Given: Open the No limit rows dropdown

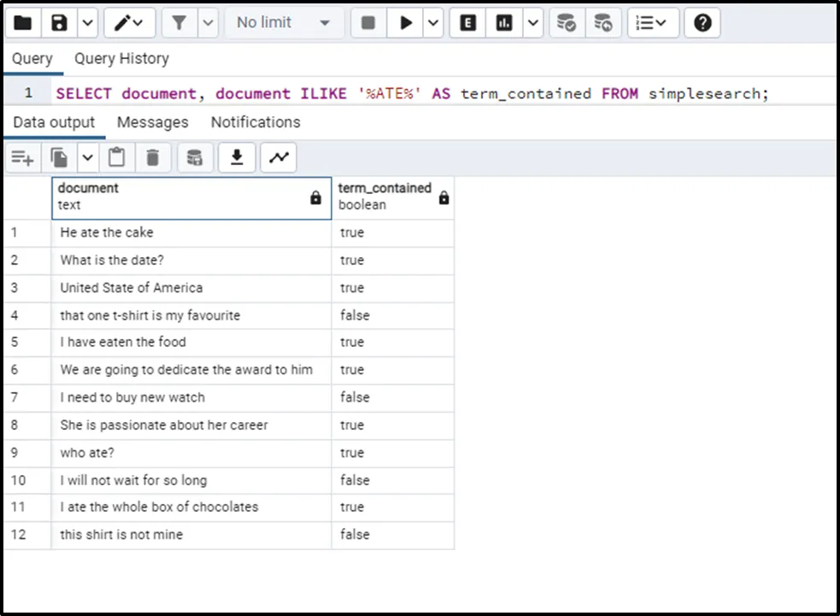Looking at the screenshot, I should [283, 23].
